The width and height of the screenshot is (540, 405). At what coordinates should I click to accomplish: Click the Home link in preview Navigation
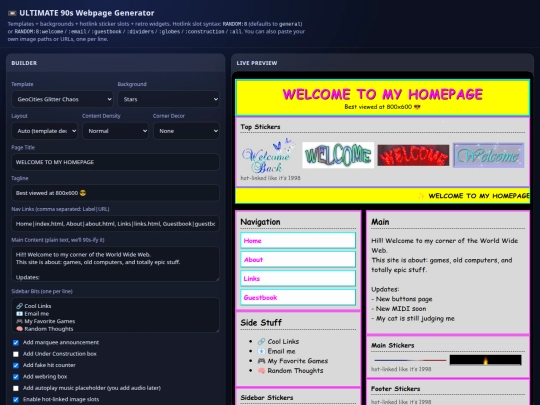(298, 240)
